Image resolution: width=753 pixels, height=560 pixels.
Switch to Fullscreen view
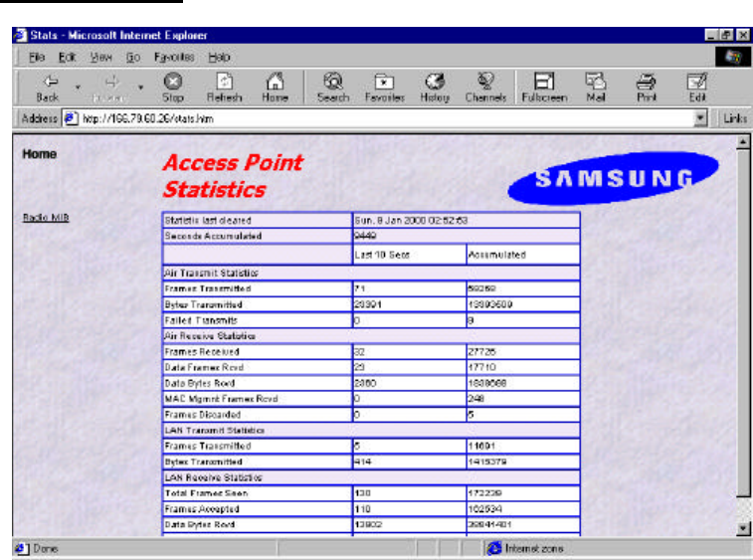pos(544,88)
